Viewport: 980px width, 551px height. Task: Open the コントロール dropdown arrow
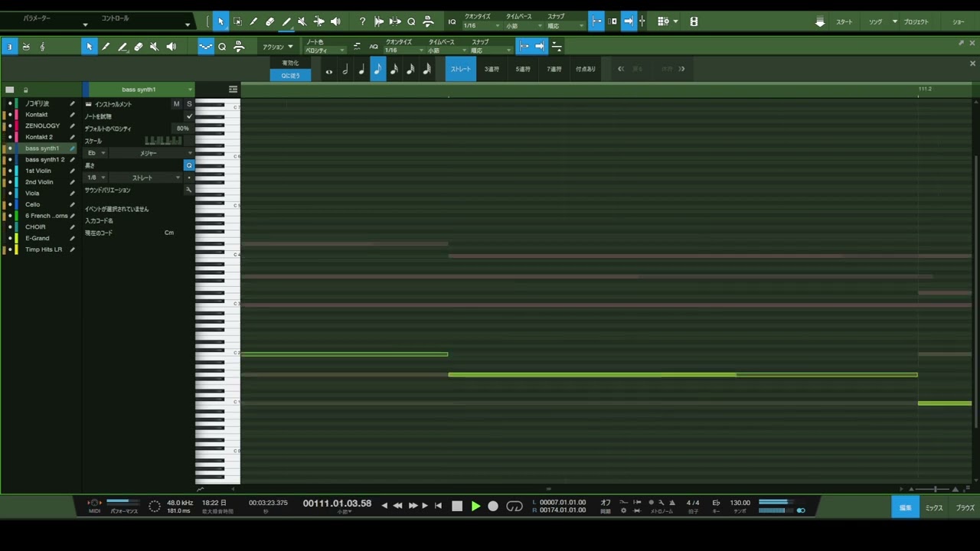point(187,24)
